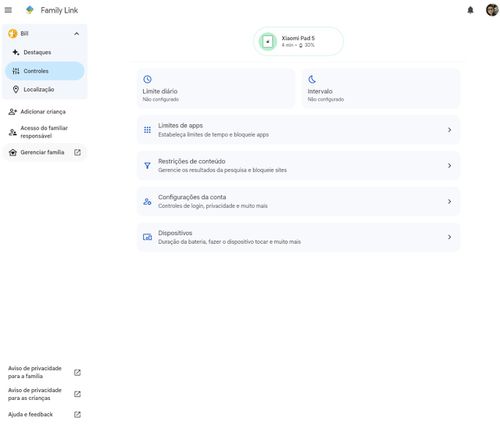Click the Family Link logo

[30, 10]
